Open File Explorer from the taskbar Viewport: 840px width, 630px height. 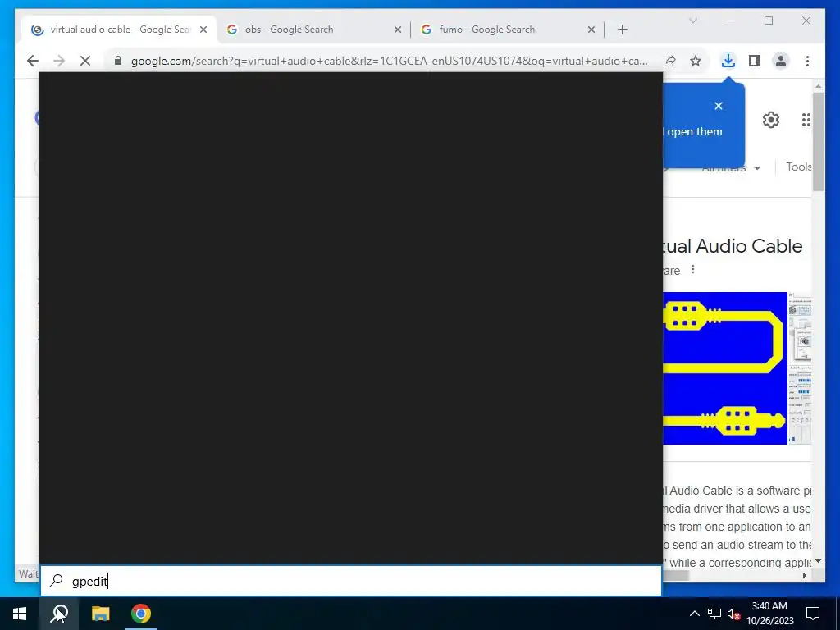(x=100, y=614)
